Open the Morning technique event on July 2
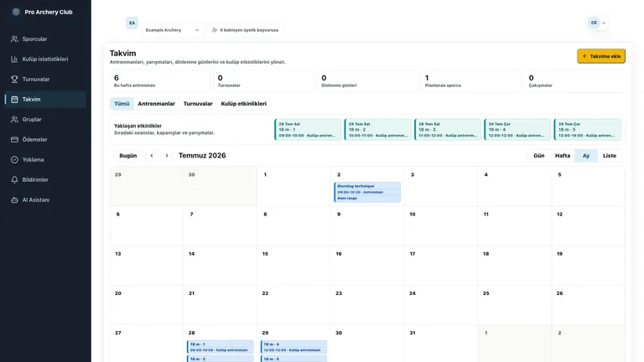 [x=367, y=192]
